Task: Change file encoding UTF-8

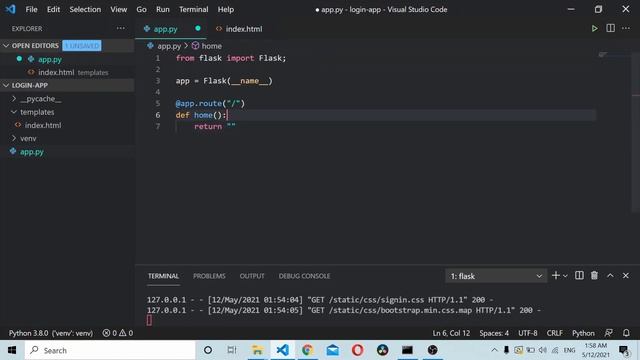Action: 528,333
